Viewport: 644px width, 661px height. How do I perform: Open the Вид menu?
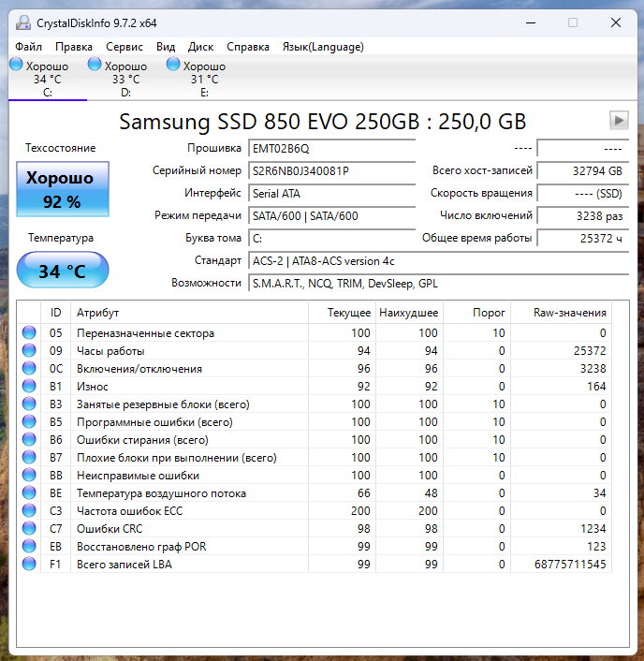click(166, 47)
